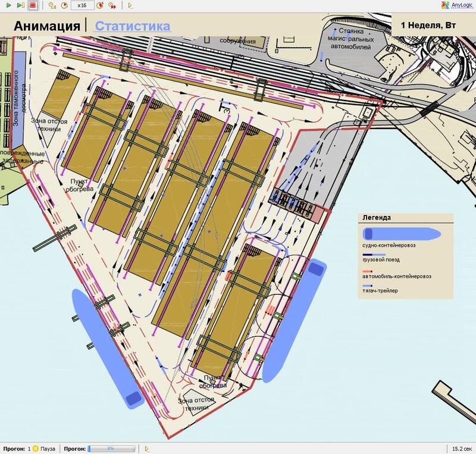Viewport: 476px width, 454px height.
Task: Click the run icon at the toolbar's right end
Action: coord(130,5)
